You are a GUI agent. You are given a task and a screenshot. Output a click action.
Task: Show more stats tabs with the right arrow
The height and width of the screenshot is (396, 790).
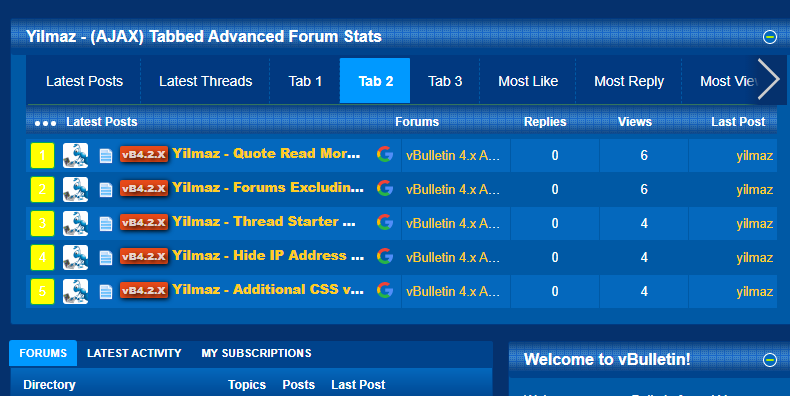point(769,80)
